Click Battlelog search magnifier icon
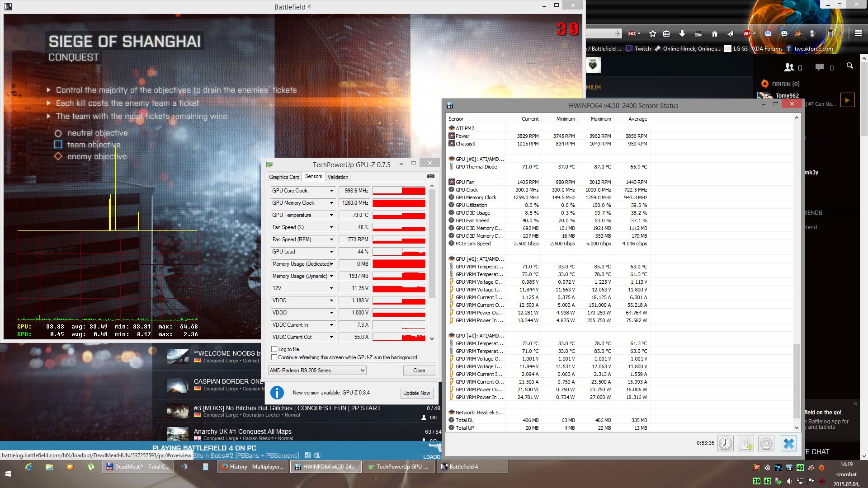 point(849,66)
